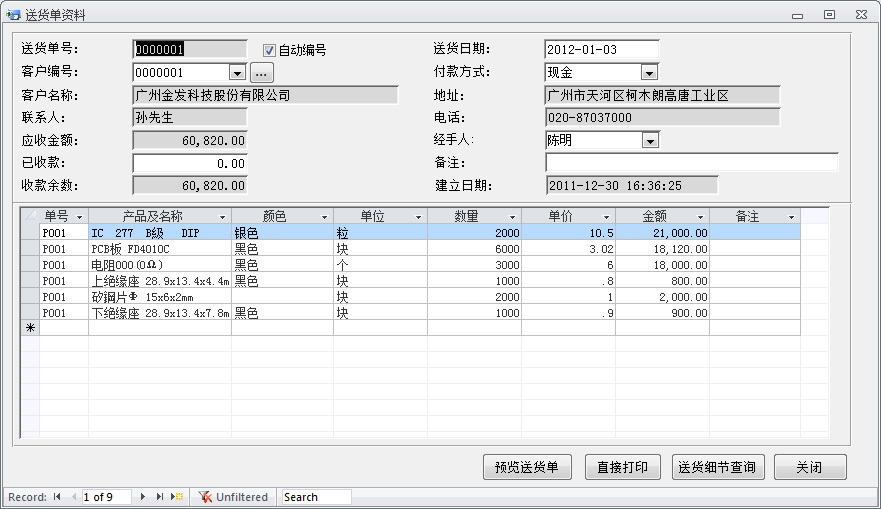Viewport: 881px width, 509px height.
Task: Click the 直接打印 button
Action: click(622, 467)
